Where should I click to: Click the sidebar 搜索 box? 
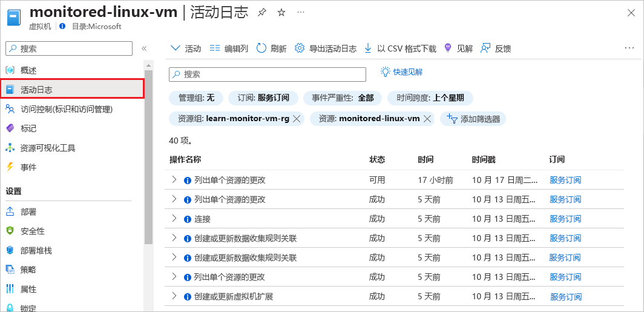(69, 48)
